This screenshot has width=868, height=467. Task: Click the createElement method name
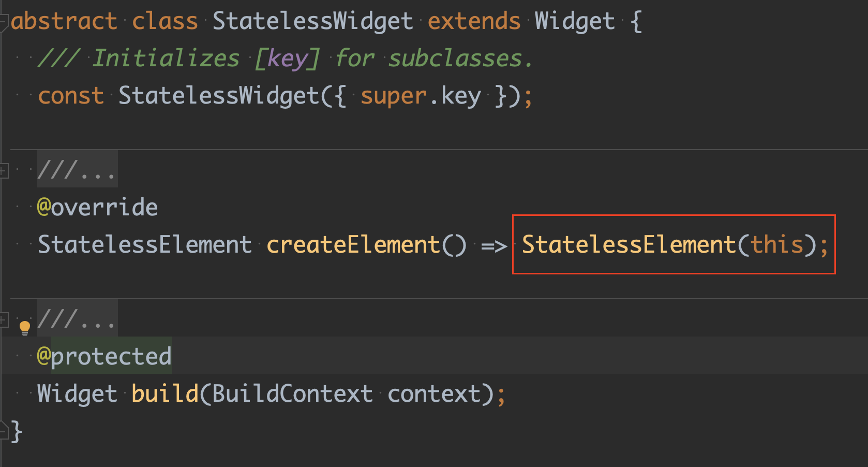click(353, 244)
